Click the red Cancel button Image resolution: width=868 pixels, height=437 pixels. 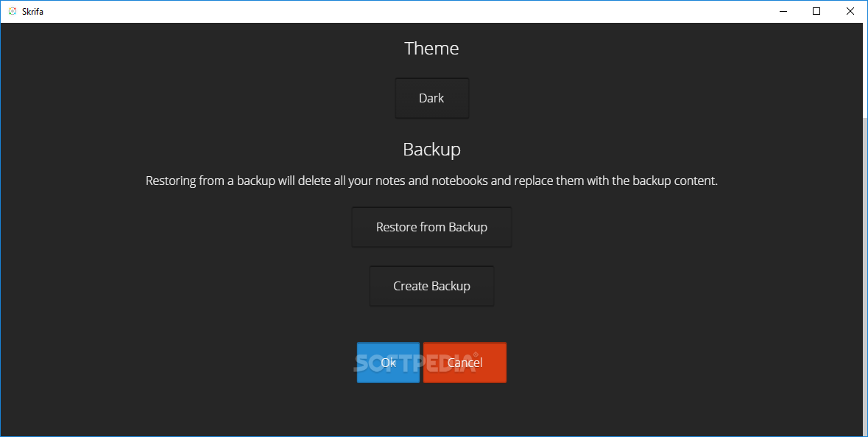pos(465,363)
